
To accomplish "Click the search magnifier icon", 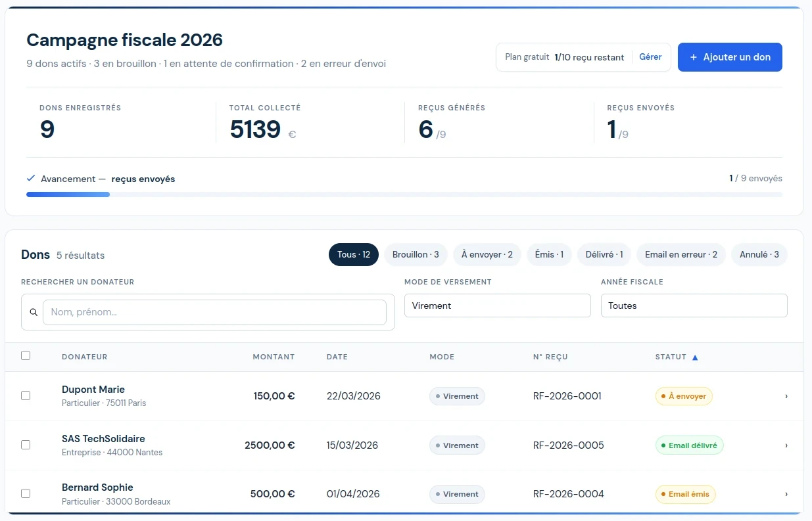I will (34, 312).
